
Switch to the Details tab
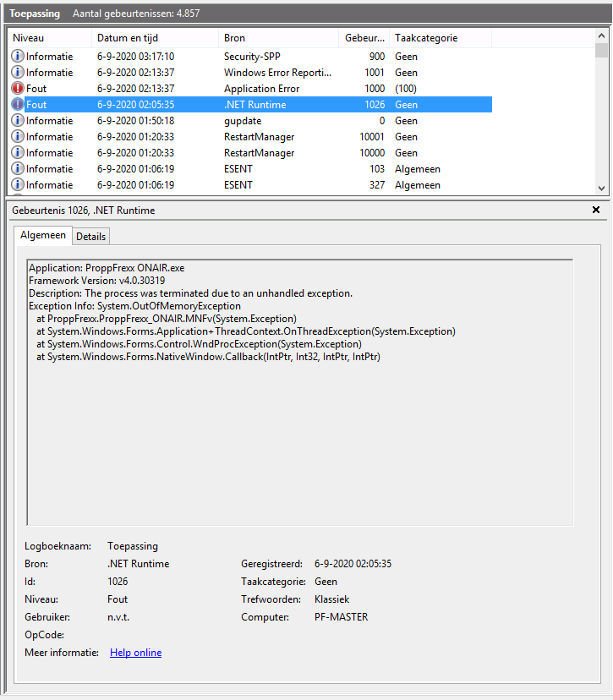pos(91,237)
